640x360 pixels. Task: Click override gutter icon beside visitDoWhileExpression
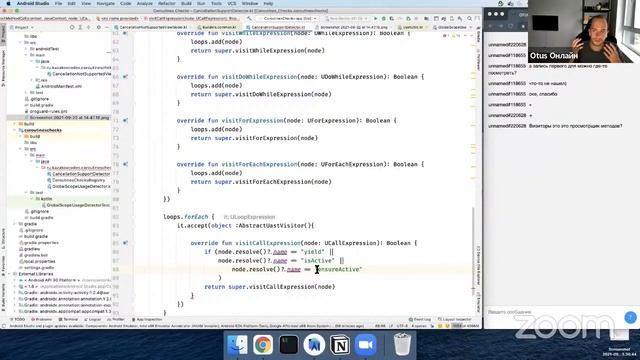point(125,77)
